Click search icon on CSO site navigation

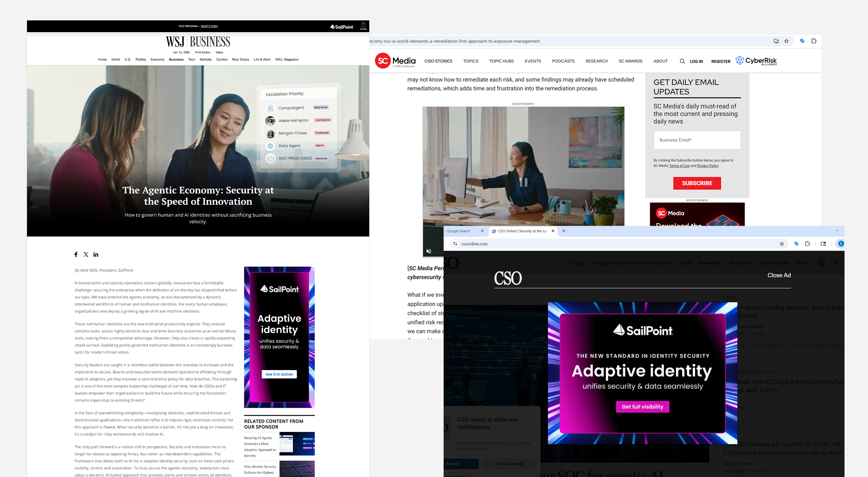point(836,263)
